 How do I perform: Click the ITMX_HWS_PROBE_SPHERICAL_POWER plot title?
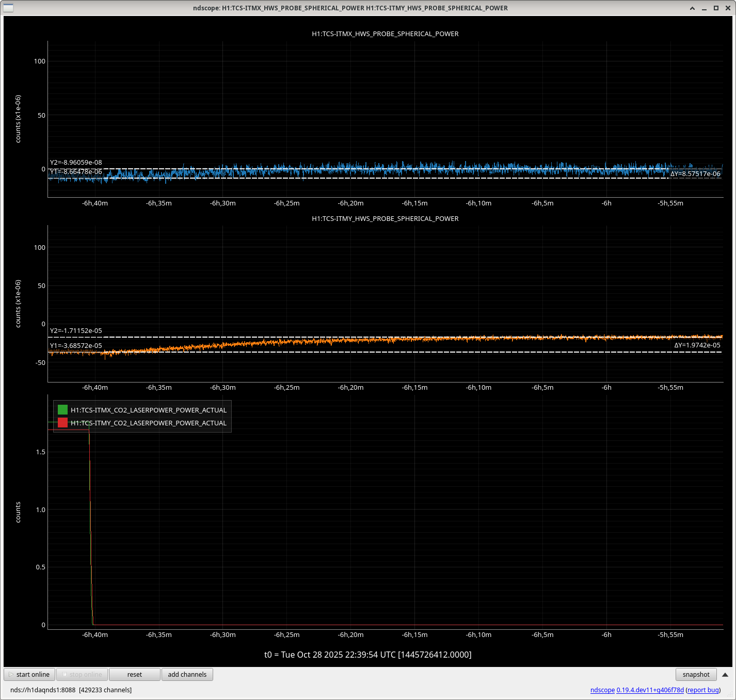[x=385, y=34]
